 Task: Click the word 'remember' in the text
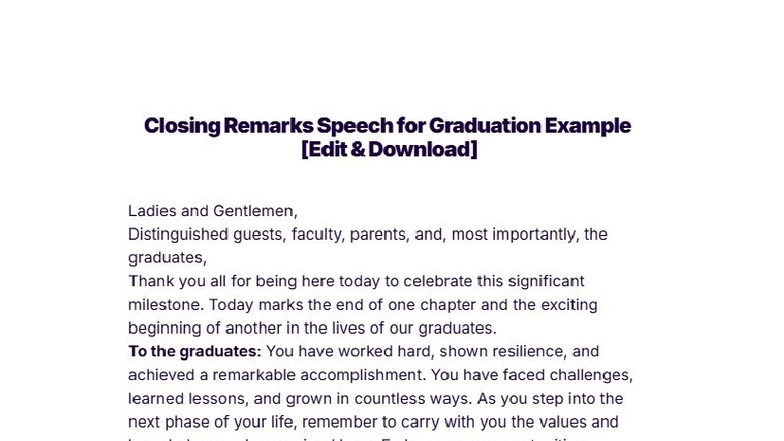click(339, 422)
